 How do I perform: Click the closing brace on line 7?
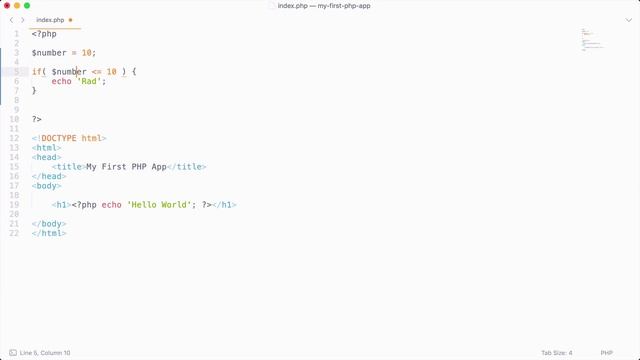point(34,91)
